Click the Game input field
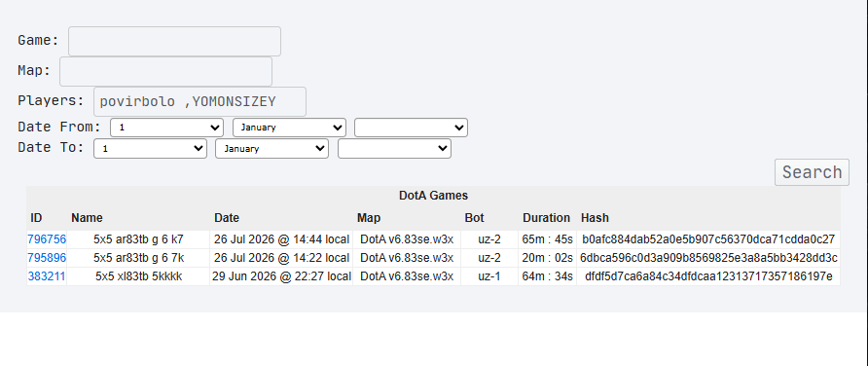Image resolution: width=868 pixels, height=366 pixels. (174, 41)
